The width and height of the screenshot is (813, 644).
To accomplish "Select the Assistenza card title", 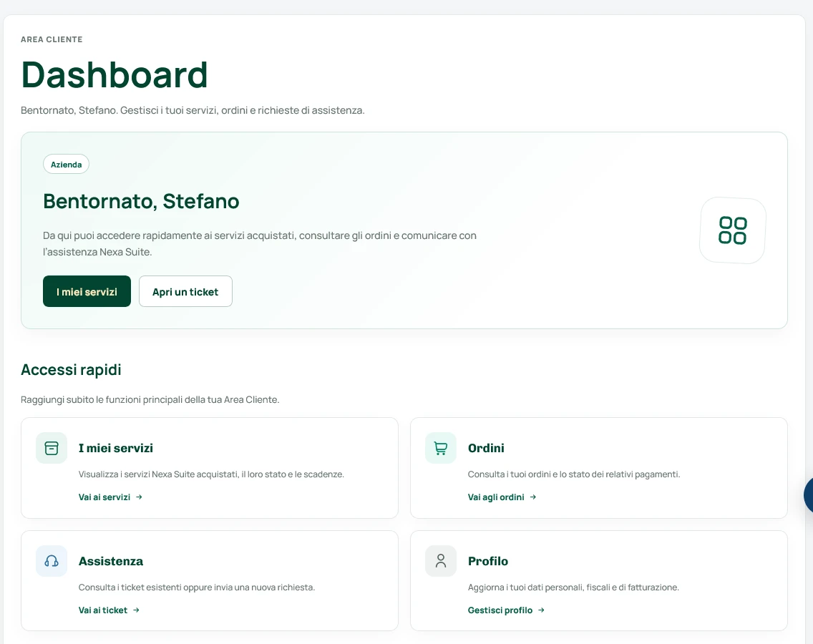I will [111, 561].
